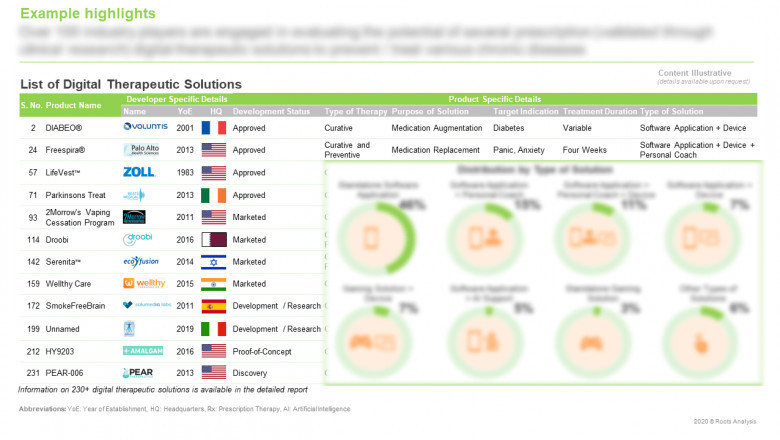Select the Qatar flag beside Droobi

pyautogui.click(x=214, y=240)
